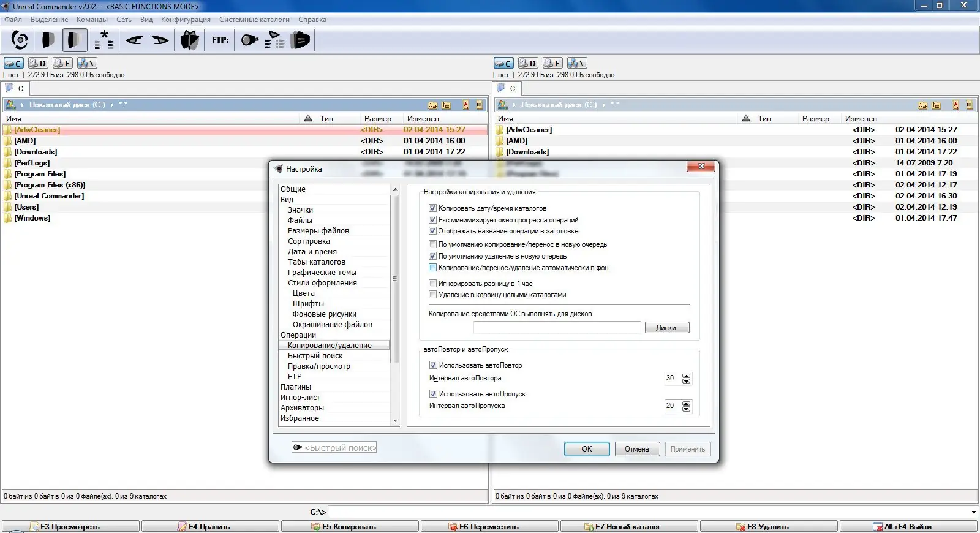980x533 pixels.
Task: Click the left-pointing arrow toolbar icon
Action: (x=134, y=40)
